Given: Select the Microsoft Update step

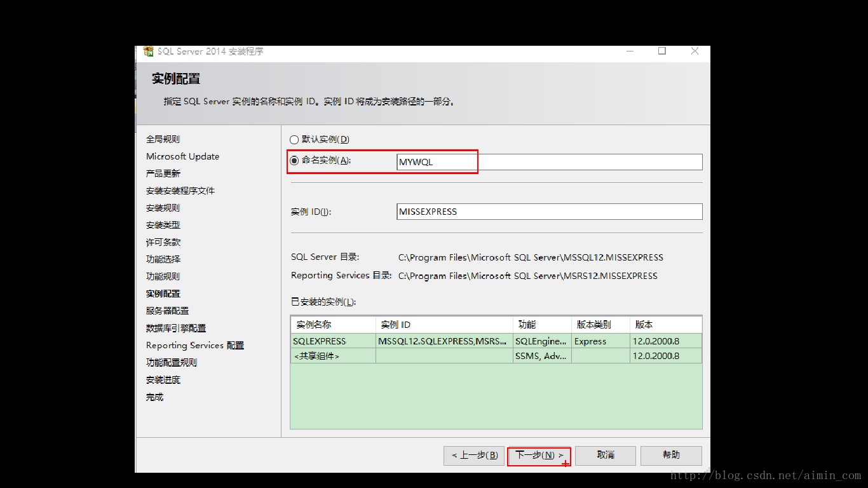Looking at the screenshot, I should (183, 156).
